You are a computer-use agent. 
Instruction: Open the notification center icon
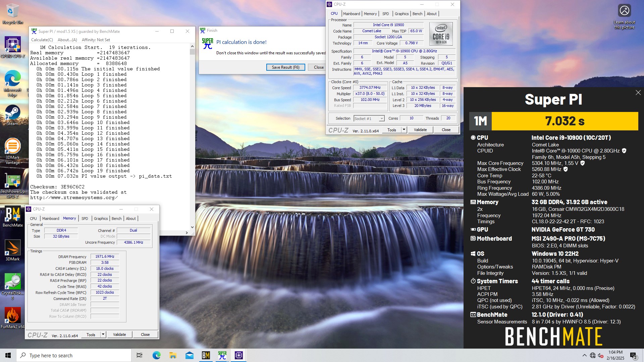[634, 356]
